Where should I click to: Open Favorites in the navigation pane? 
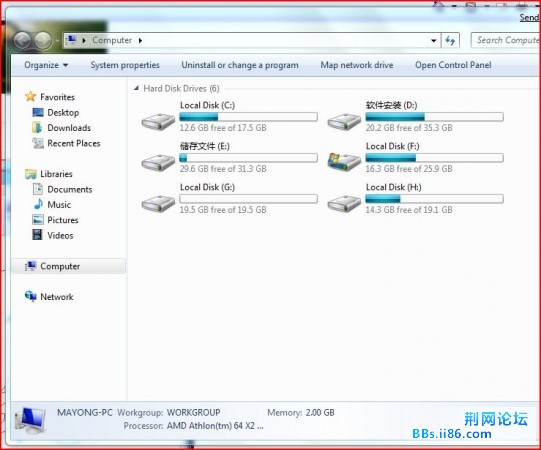click(x=57, y=97)
